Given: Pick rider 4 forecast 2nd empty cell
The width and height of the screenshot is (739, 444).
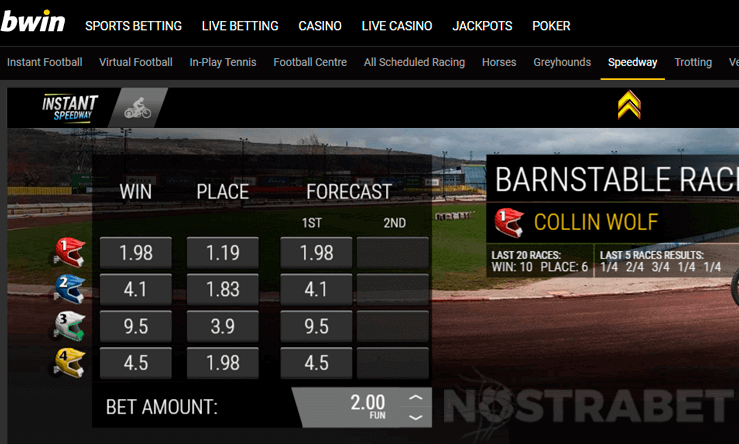Looking at the screenshot, I should click(393, 363).
